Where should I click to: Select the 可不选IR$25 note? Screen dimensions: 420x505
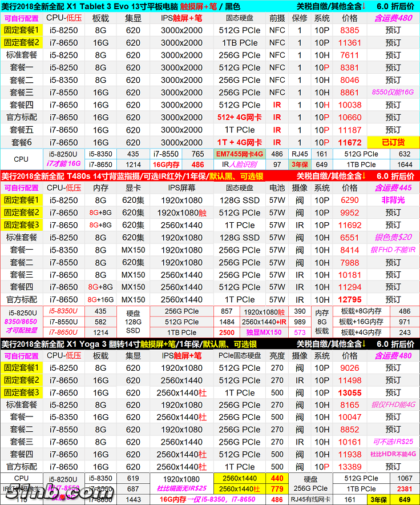click(x=393, y=442)
